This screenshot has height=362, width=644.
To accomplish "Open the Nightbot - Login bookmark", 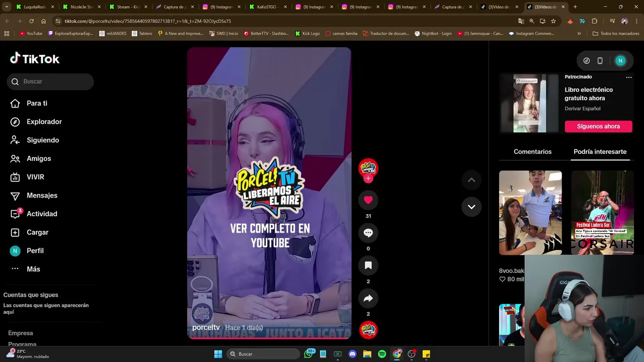I will 433,34.
